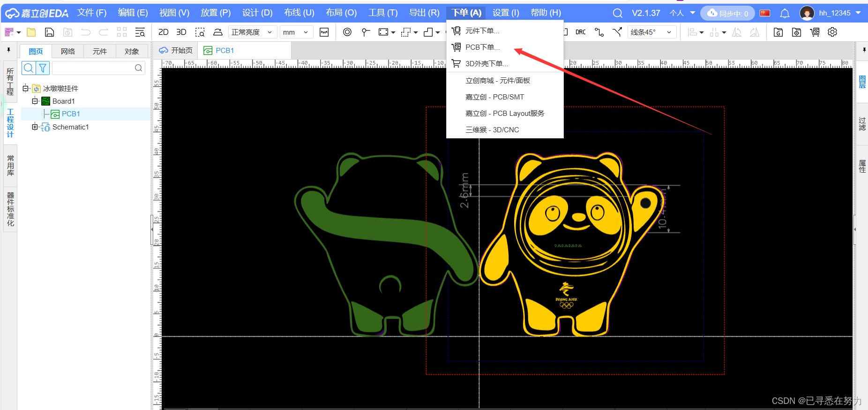Open the 编辑 (E) menu

[x=133, y=13]
